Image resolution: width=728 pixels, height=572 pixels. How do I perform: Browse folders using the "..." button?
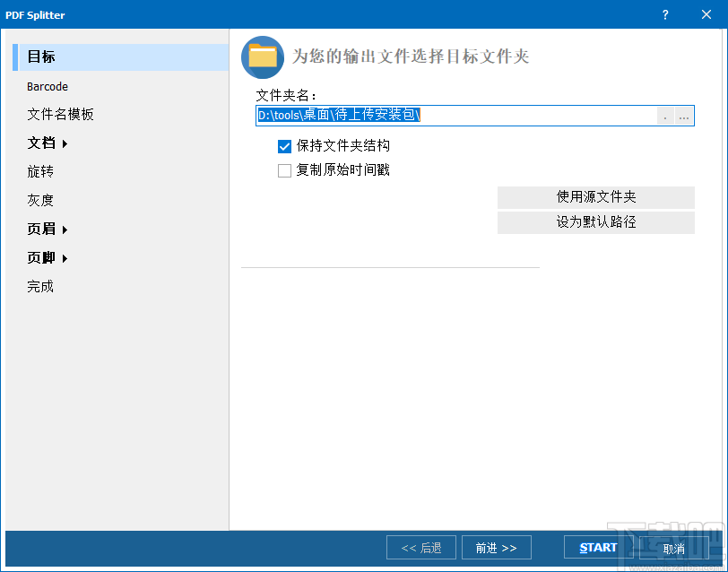pos(683,116)
